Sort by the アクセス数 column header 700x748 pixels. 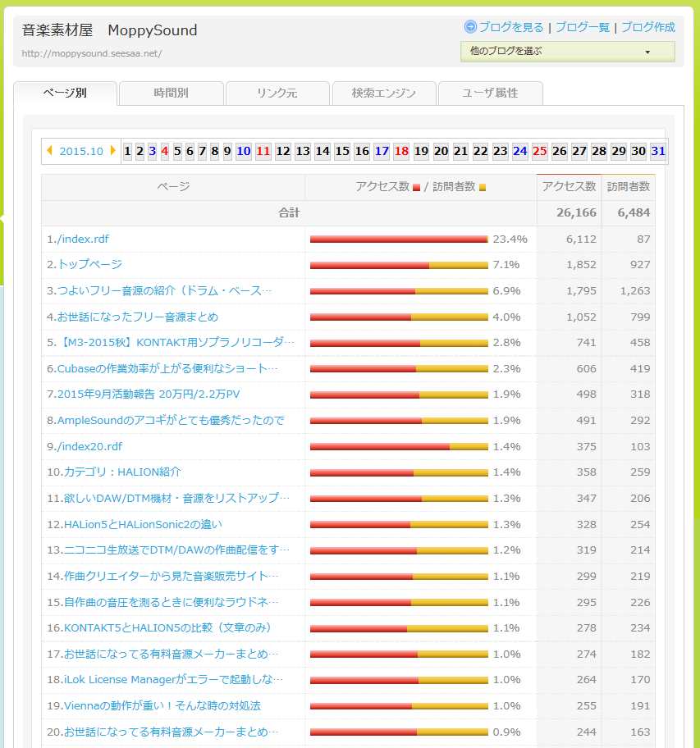click(x=569, y=187)
